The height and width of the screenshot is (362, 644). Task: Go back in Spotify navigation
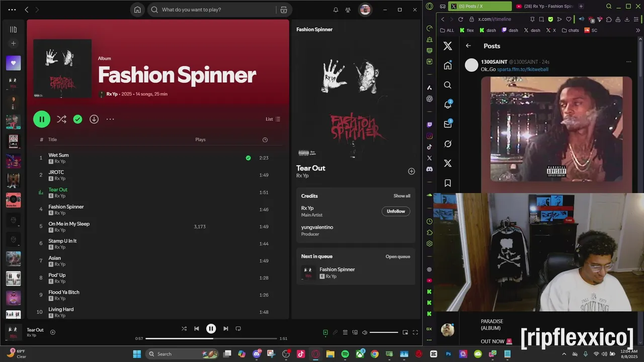point(27,10)
